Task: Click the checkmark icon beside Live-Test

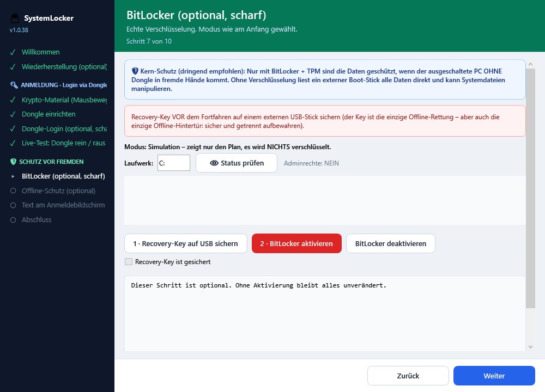Action: 13,143
